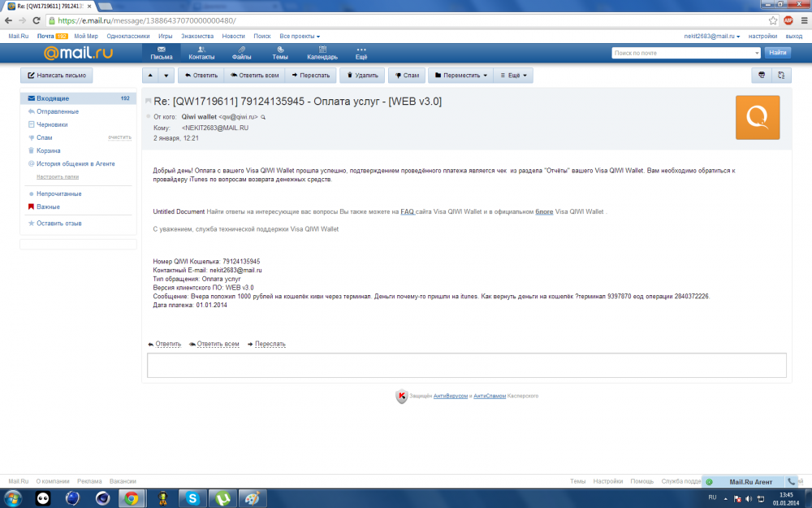Image resolution: width=812 pixels, height=508 pixels.
Task: Click the print message icon
Action: coord(762,75)
